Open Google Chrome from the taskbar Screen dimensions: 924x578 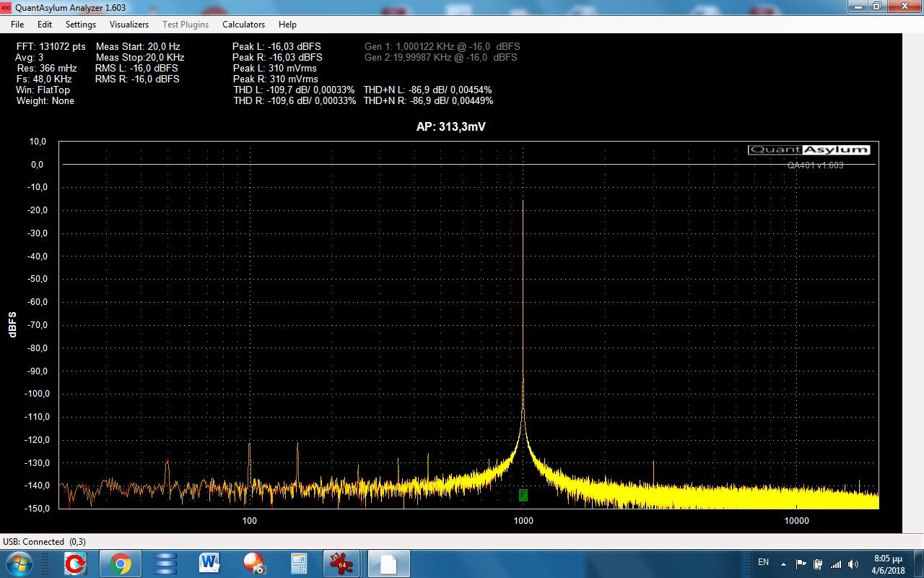(121, 564)
